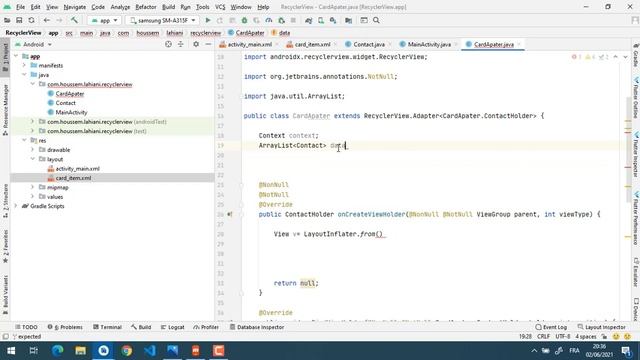Switch to the Contact.java editor tab
Screen dimensions: 640x360
369,44
